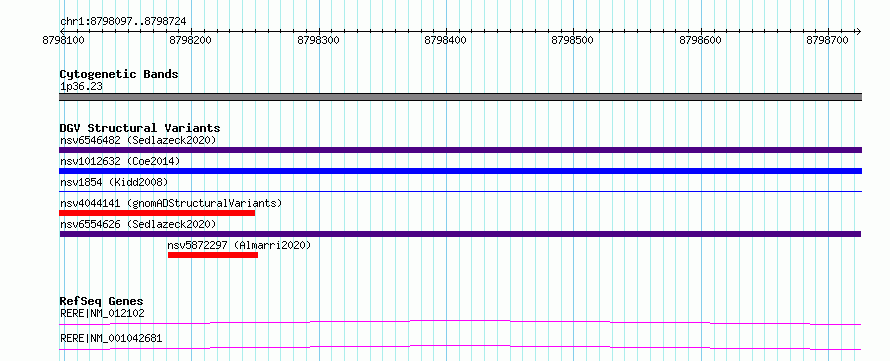Click the thin blue line of nsv1854
Image resolution: width=890 pixels, height=361 pixels.
coord(460,192)
